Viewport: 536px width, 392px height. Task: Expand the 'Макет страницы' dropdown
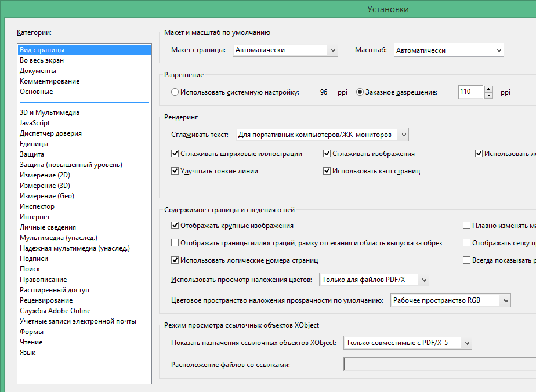coord(285,50)
